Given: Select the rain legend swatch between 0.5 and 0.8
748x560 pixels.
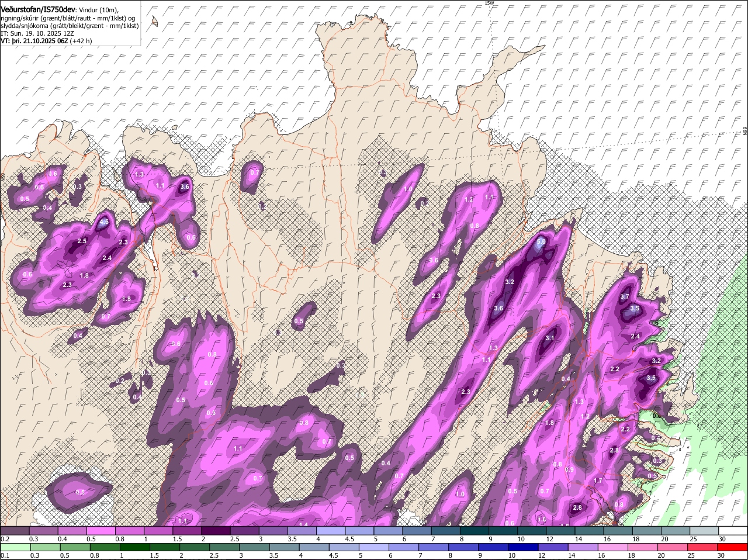Looking at the screenshot, I should tap(75, 548).
